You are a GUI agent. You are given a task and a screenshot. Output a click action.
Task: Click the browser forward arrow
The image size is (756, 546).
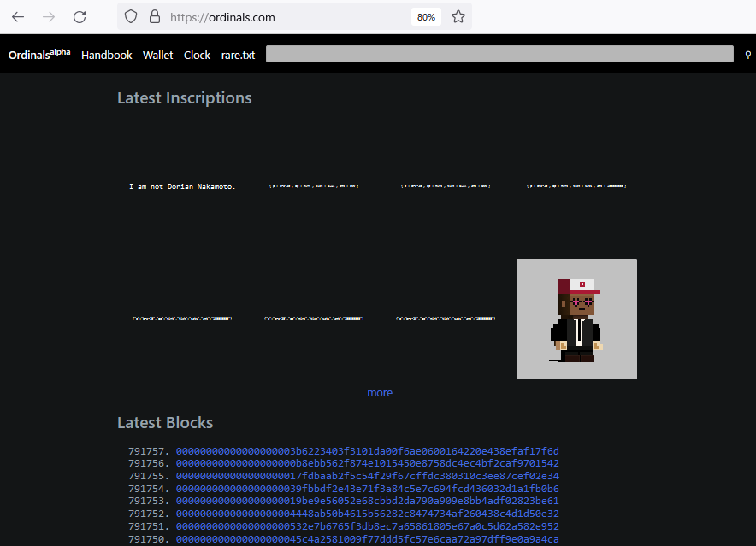click(49, 16)
